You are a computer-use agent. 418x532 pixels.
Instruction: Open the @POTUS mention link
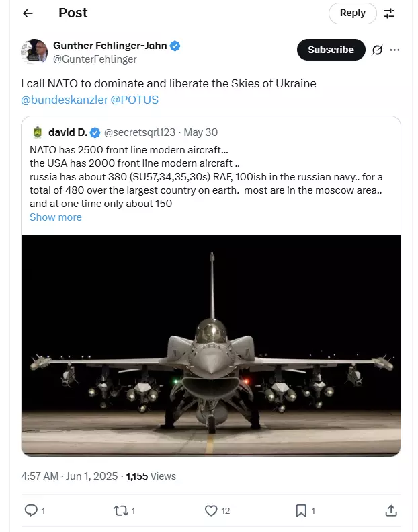click(134, 100)
